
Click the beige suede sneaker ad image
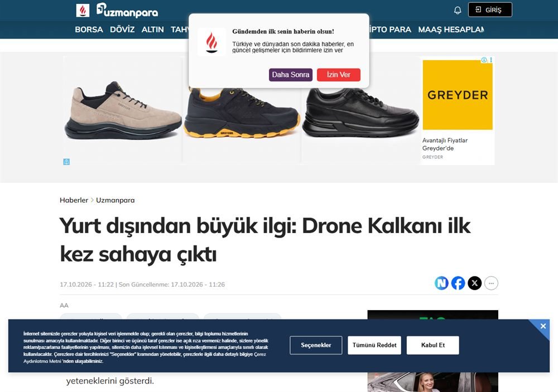123,110
